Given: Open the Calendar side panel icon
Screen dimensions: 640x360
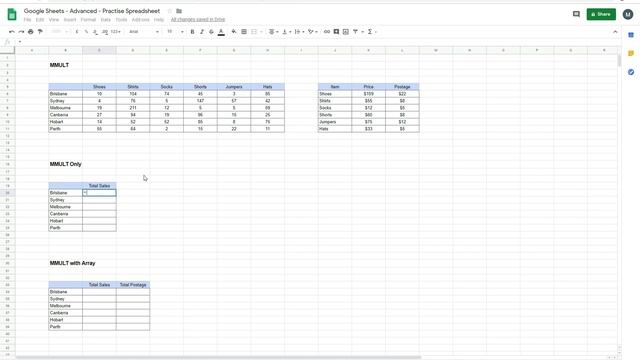Looking at the screenshot, I should coord(631,35).
